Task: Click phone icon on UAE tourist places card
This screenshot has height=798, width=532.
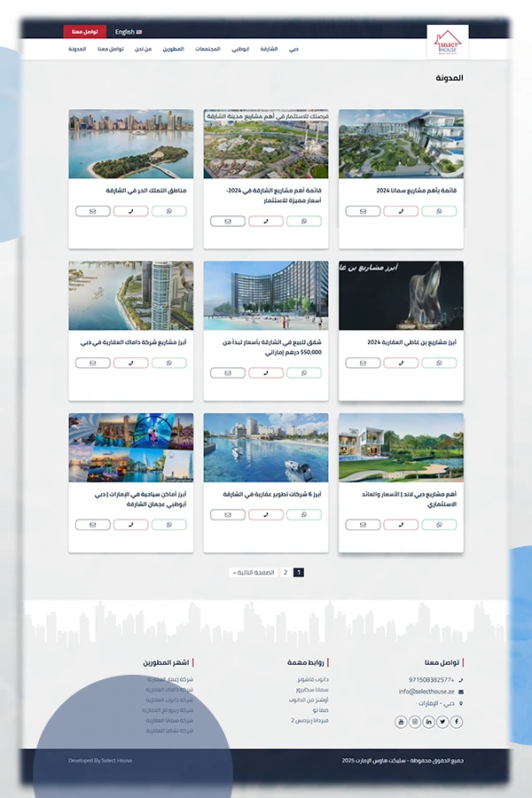Action: click(131, 525)
